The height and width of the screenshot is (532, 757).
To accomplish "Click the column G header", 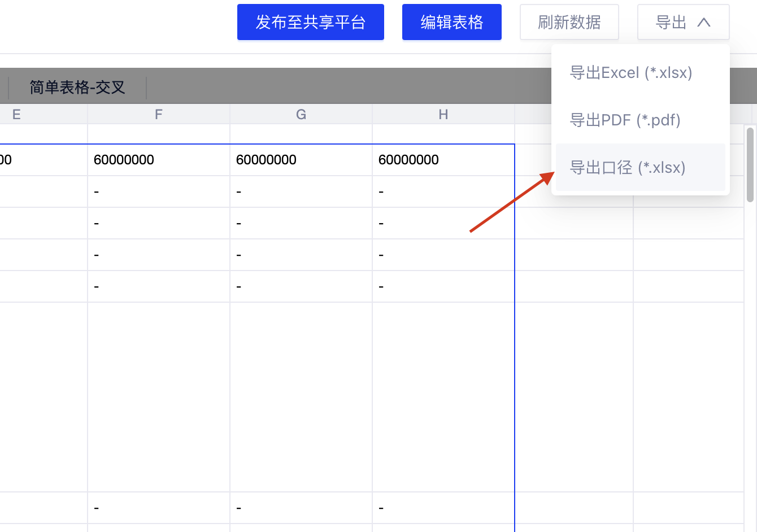I will pyautogui.click(x=301, y=115).
